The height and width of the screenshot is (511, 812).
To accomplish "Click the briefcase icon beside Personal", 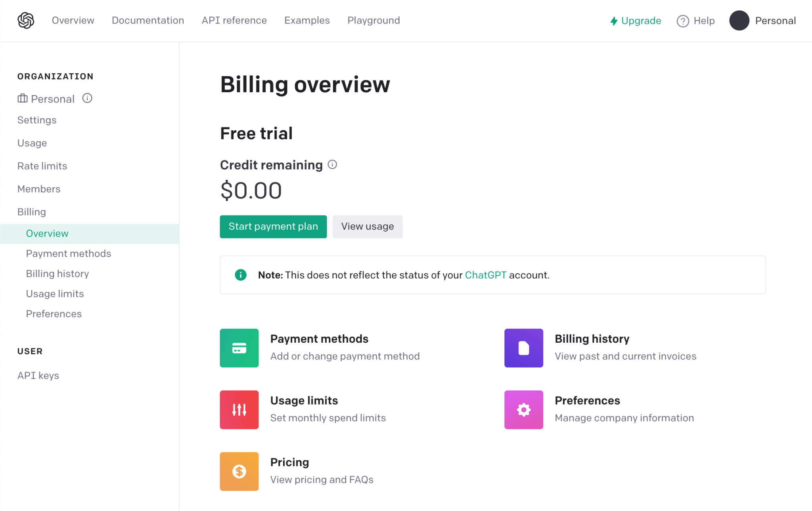I will pos(22,98).
